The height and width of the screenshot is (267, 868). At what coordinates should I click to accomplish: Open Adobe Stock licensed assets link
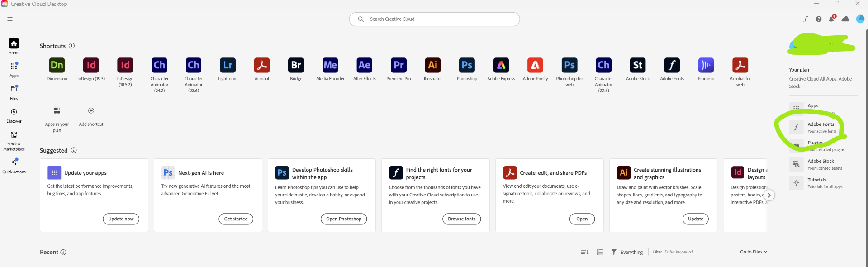click(x=816, y=164)
